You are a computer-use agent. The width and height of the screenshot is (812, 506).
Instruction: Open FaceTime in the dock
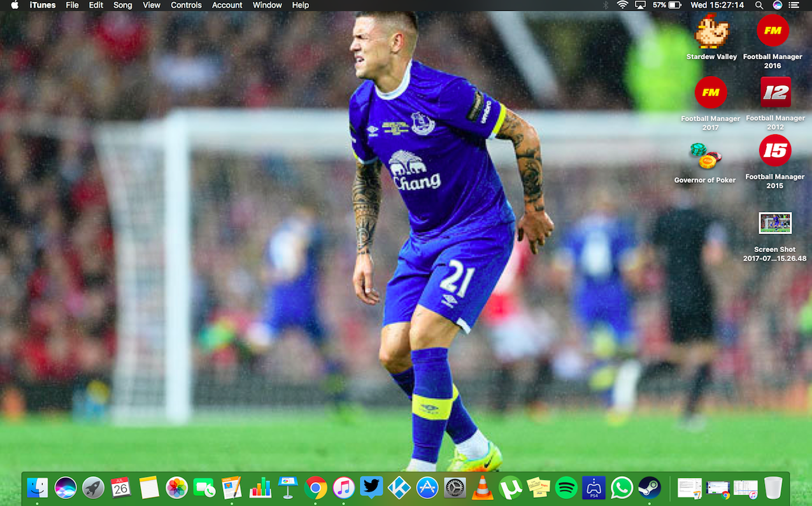point(204,488)
